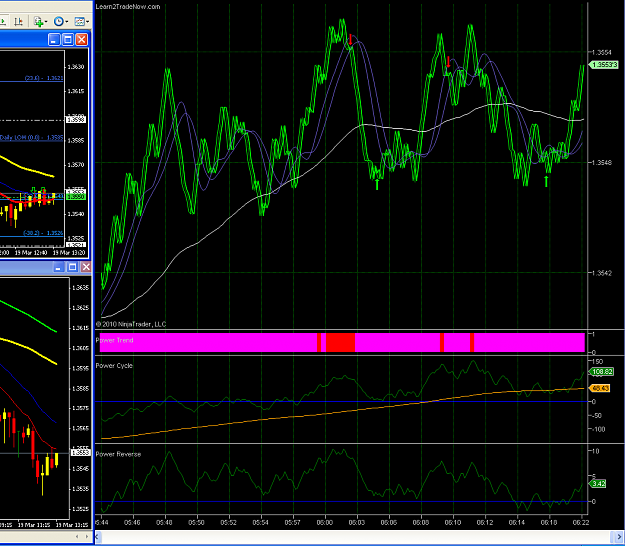Click the 1.3542 price axis label
625x546 pixels.
(601, 273)
